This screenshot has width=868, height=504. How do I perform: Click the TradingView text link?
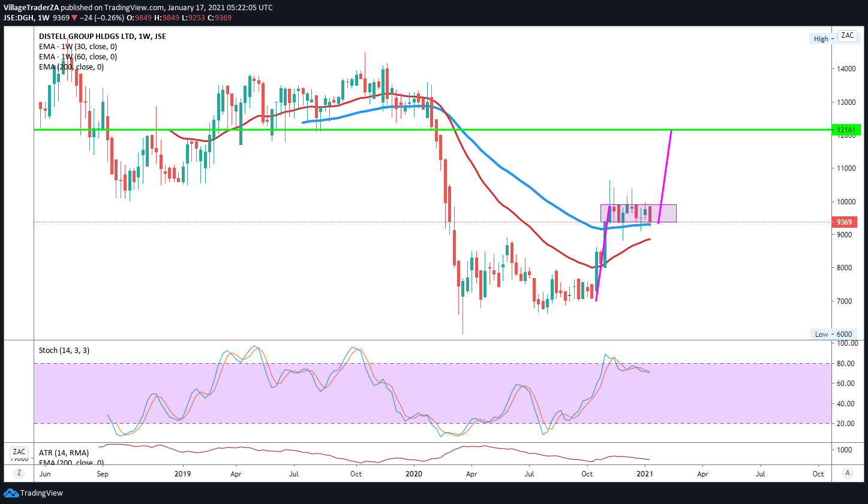point(41,493)
